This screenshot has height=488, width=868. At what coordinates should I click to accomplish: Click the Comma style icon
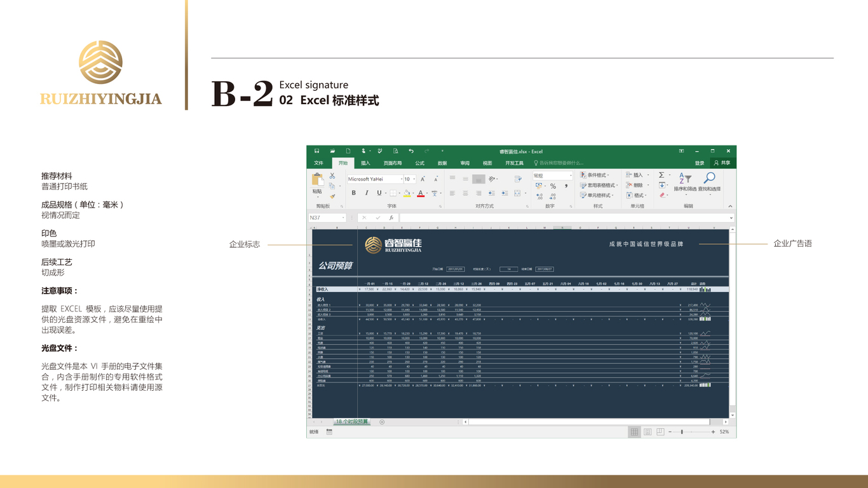[566, 186]
